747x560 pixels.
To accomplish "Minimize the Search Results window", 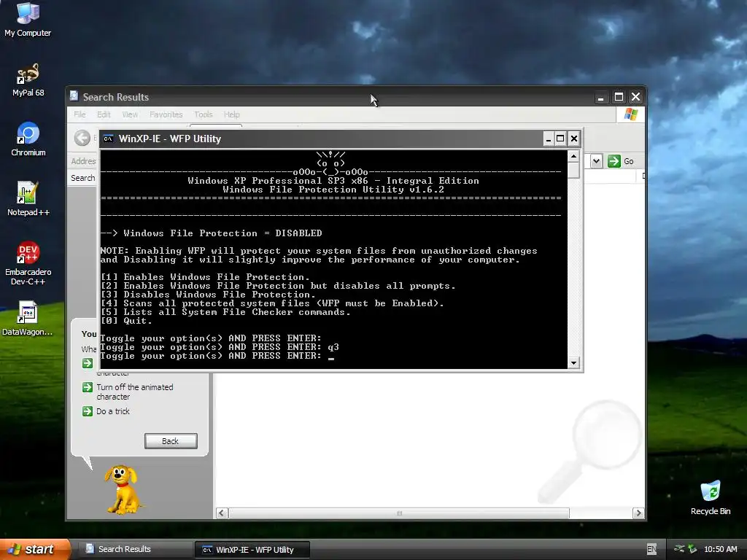I will click(x=601, y=97).
